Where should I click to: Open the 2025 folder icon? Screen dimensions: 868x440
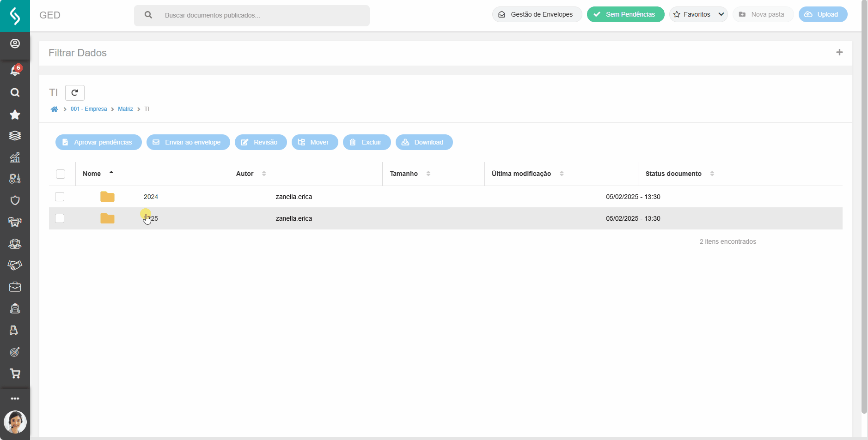(107, 218)
